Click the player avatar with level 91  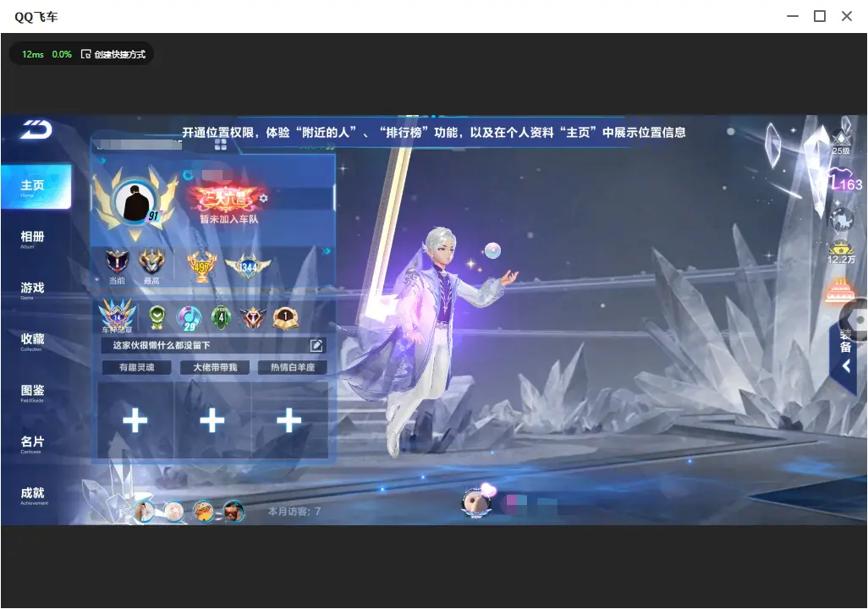[135, 201]
